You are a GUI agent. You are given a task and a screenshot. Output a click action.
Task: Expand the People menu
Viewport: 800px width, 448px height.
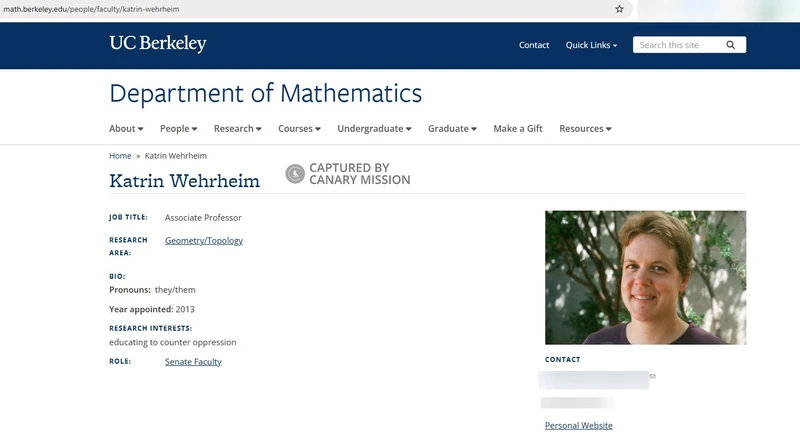coord(179,129)
